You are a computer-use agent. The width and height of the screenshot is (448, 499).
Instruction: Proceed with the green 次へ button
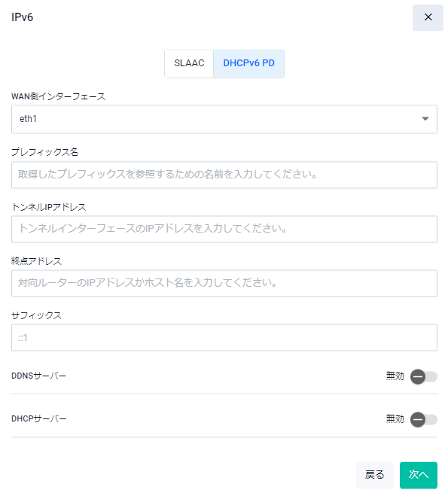point(419,475)
